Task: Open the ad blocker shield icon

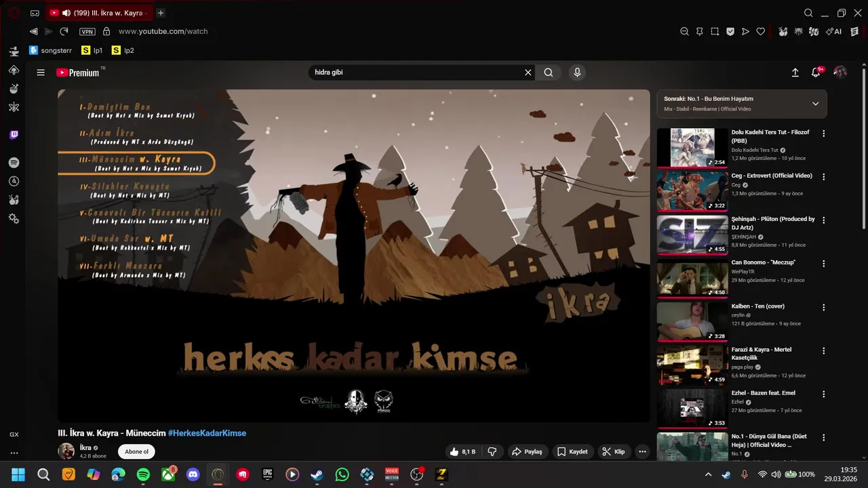Action: click(730, 31)
